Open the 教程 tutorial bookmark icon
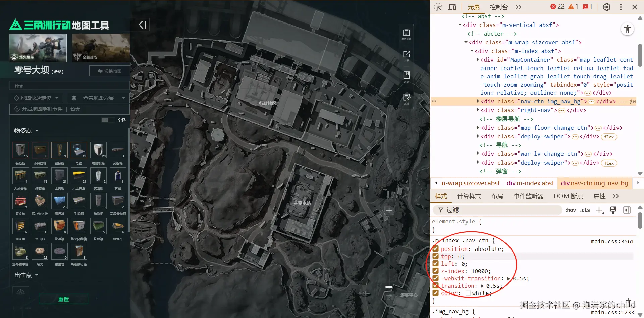The image size is (644, 318). (x=406, y=77)
